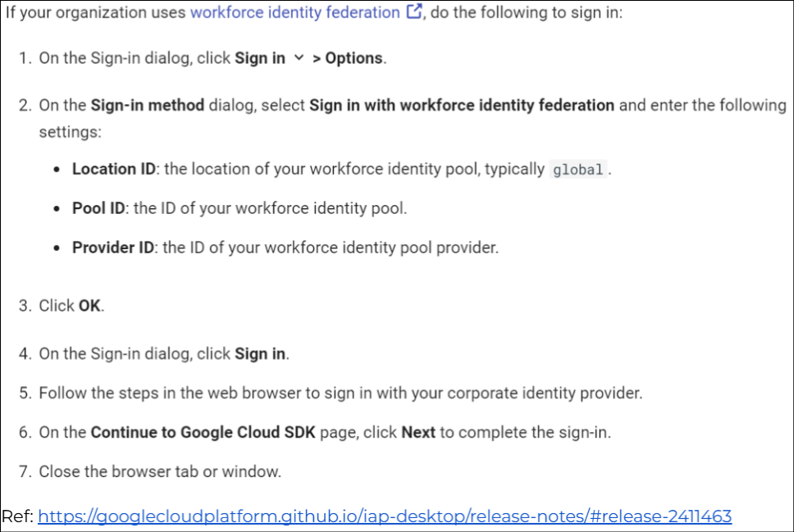Click the bold Sign-in method text
The width and height of the screenshot is (794, 532).
pos(148,105)
